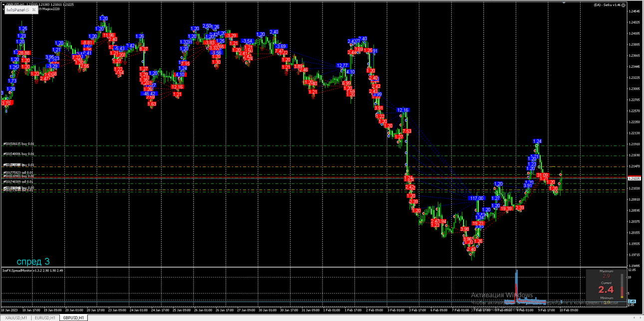
Task: Click the red 12.16 trade label
Action: 177,87
